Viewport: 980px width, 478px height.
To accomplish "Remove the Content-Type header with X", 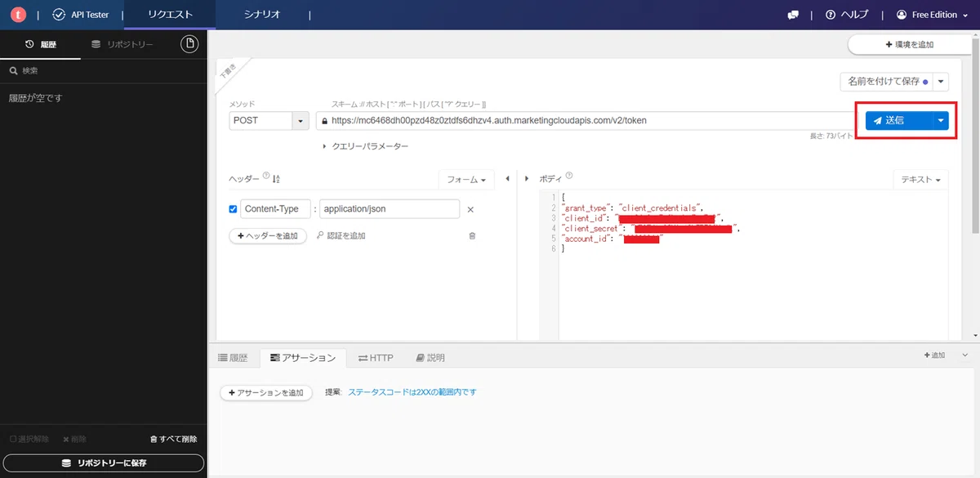I will (x=470, y=209).
